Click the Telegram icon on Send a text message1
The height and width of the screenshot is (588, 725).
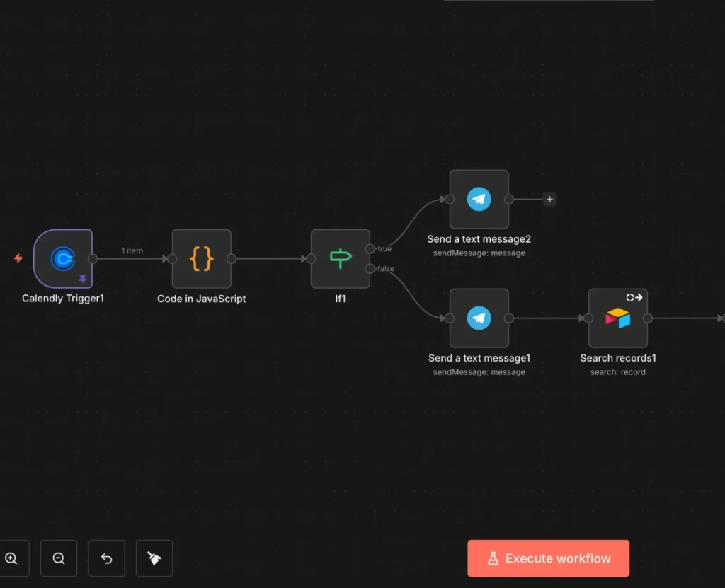[x=479, y=318]
